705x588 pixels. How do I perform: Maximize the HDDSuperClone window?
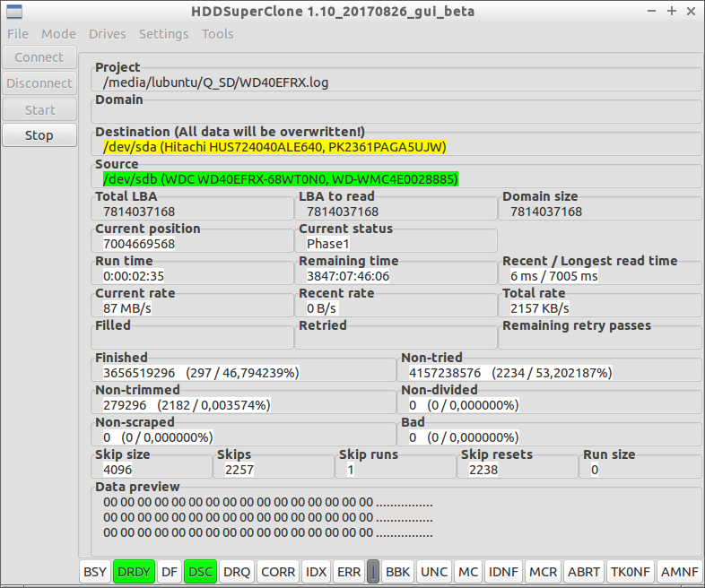pyautogui.click(x=672, y=12)
